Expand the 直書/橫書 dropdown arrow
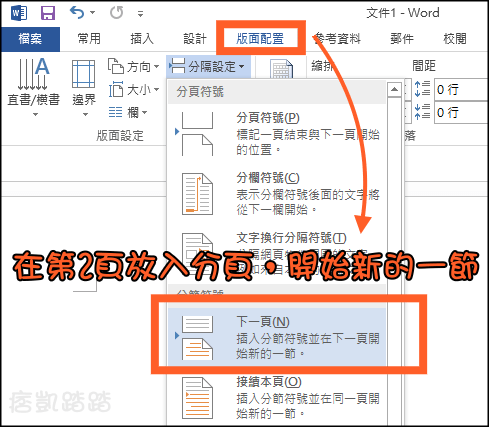Screen dimensions: 489x427 pos(35,115)
